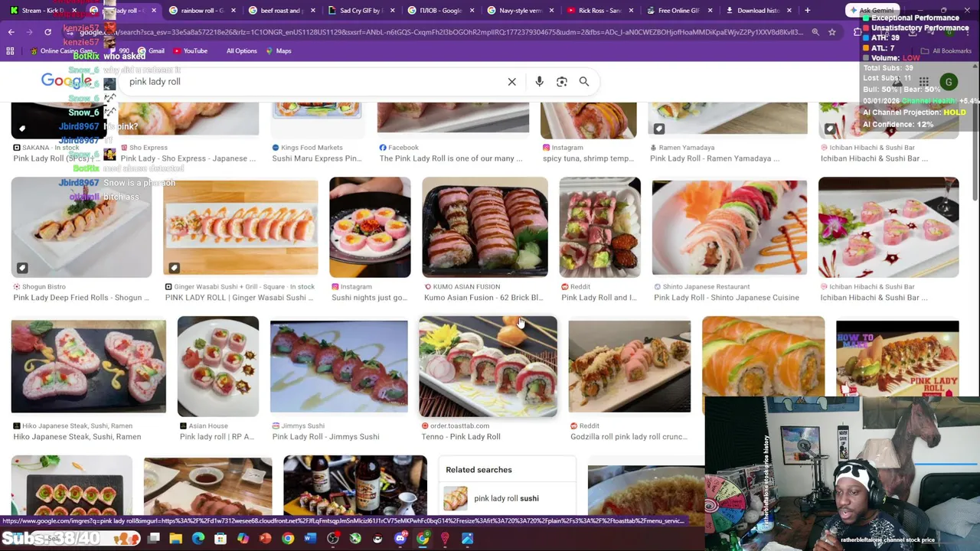Close the Download history tab
Screen dimensions: 980x551
click(x=789, y=11)
